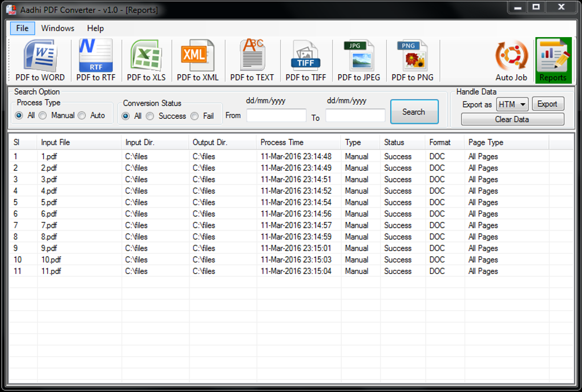This screenshot has width=582, height=392.
Task: Switch to the Reports view
Action: tap(552, 59)
